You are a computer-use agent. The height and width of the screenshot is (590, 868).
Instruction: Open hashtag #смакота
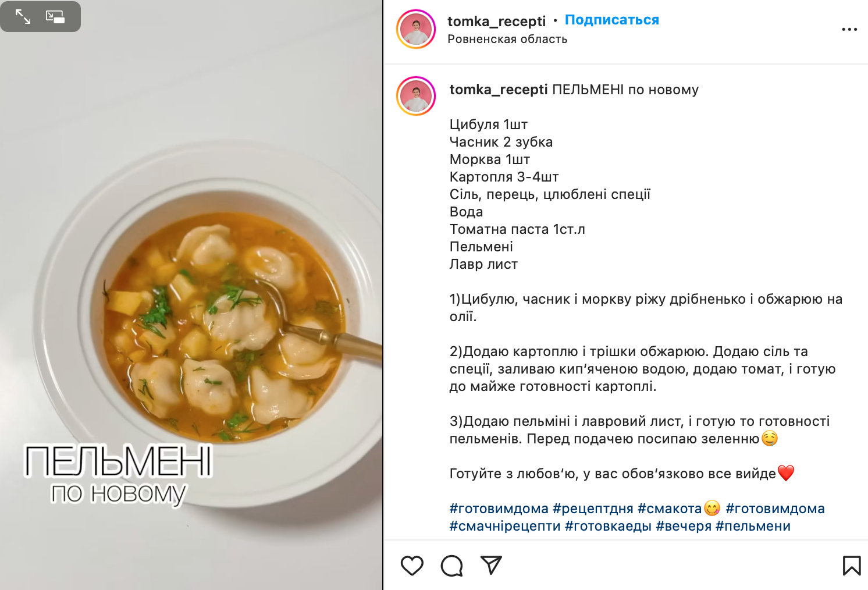(x=670, y=509)
